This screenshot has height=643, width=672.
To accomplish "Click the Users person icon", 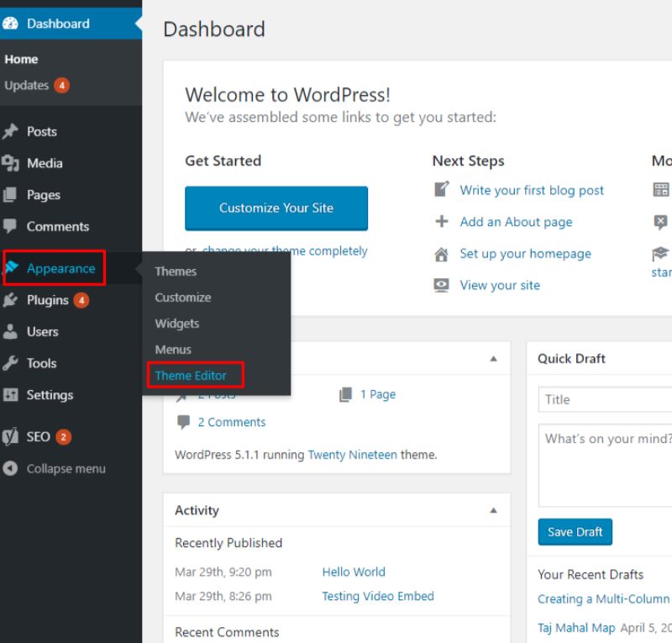I will (x=10, y=332).
